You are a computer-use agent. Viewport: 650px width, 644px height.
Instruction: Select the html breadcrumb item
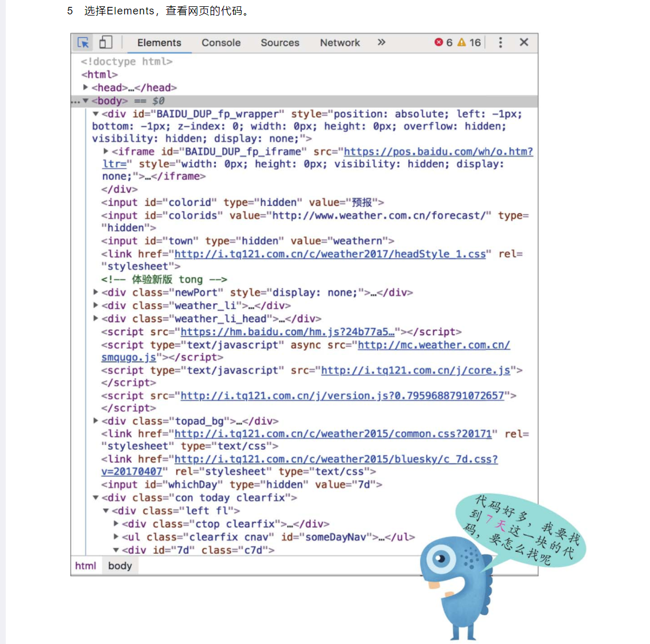click(x=85, y=566)
